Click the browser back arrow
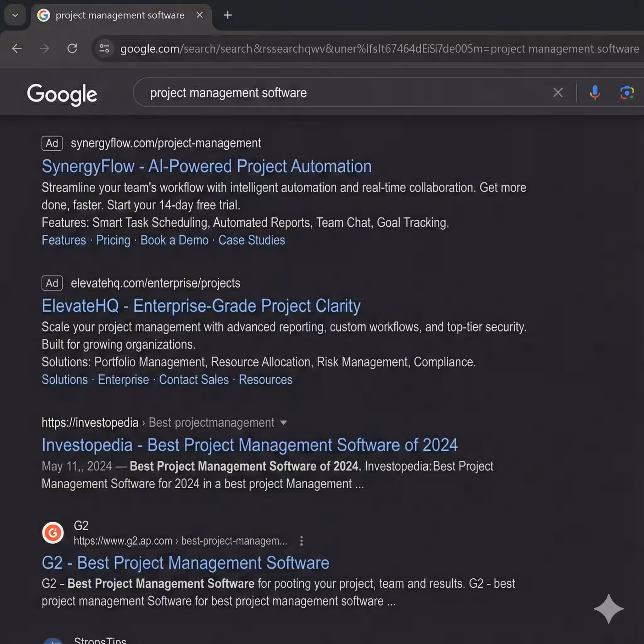644x644 pixels. [x=17, y=49]
